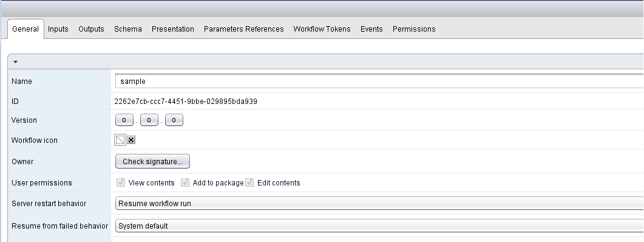This screenshot has height=242, width=644.
Task: Open the Presentation tab
Action: point(173,29)
